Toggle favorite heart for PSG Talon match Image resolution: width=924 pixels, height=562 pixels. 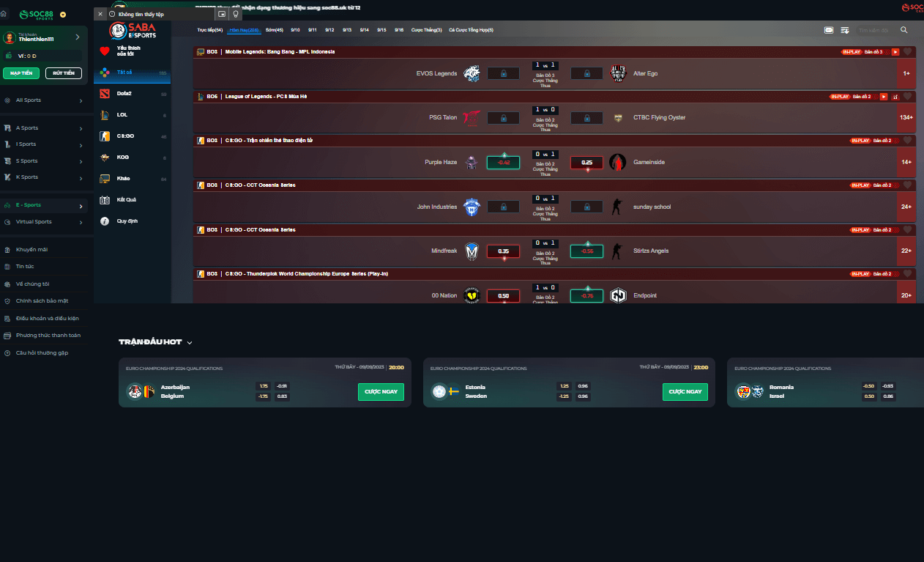[x=907, y=97]
